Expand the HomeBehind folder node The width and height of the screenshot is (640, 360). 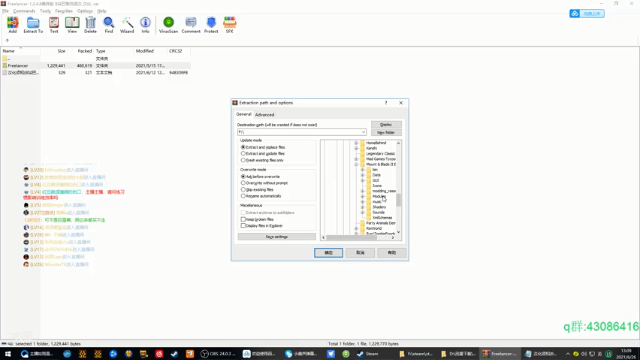(356, 143)
